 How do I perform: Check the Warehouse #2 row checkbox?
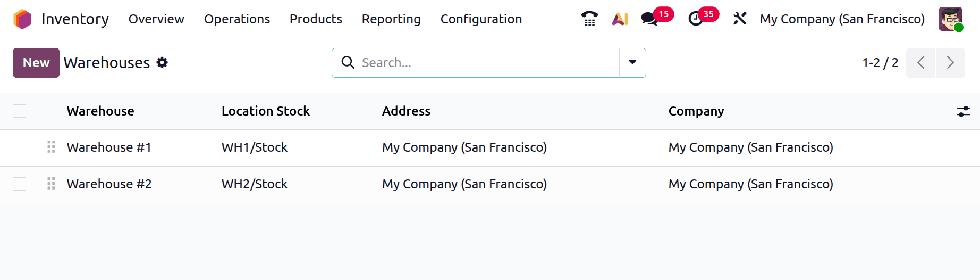click(x=20, y=184)
